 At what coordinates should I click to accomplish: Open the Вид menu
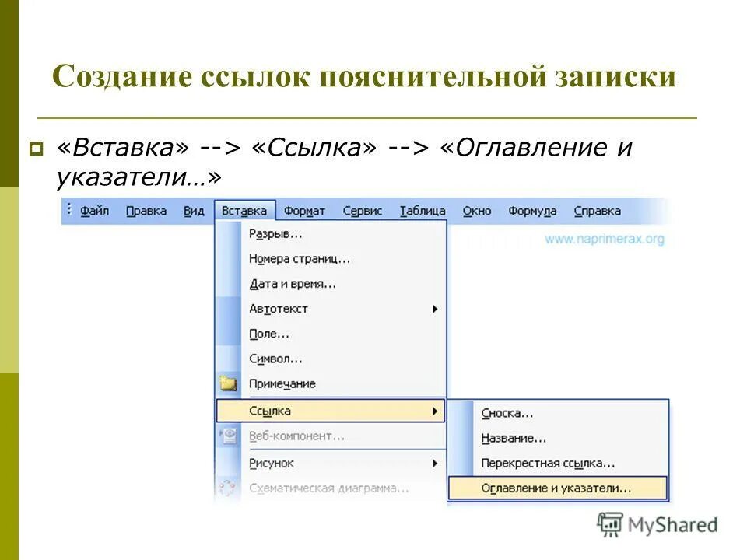(194, 211)
